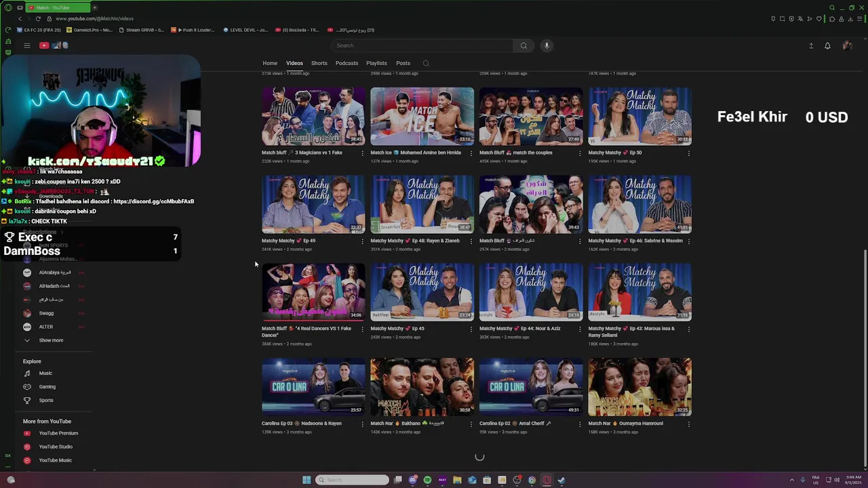Open options menu for Matchy Matchy Ep 50

coord(688,153)
